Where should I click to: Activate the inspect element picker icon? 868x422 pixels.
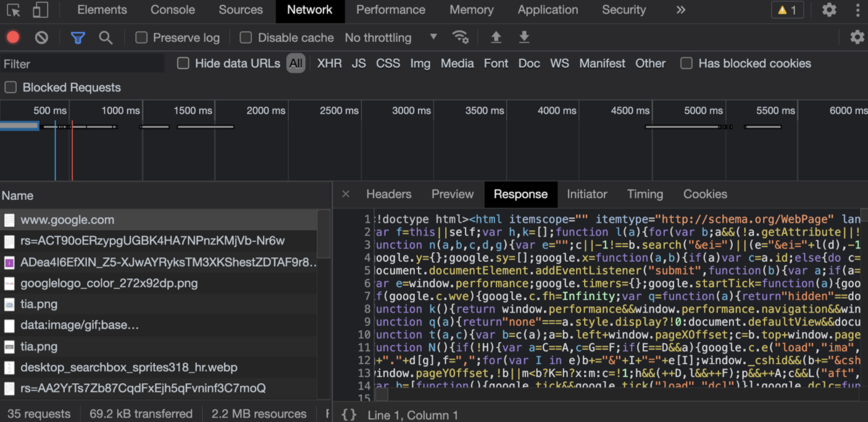[14, 10]
